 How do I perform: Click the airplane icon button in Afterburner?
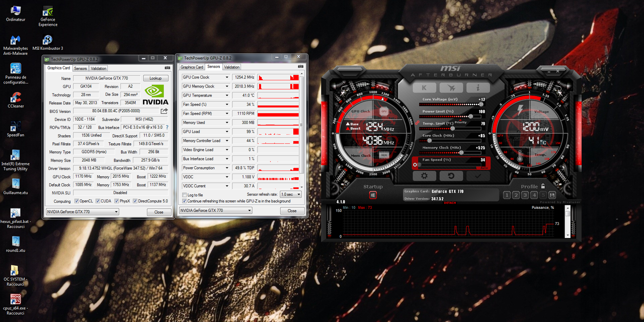pyautogui.click(x=451, y=88)
